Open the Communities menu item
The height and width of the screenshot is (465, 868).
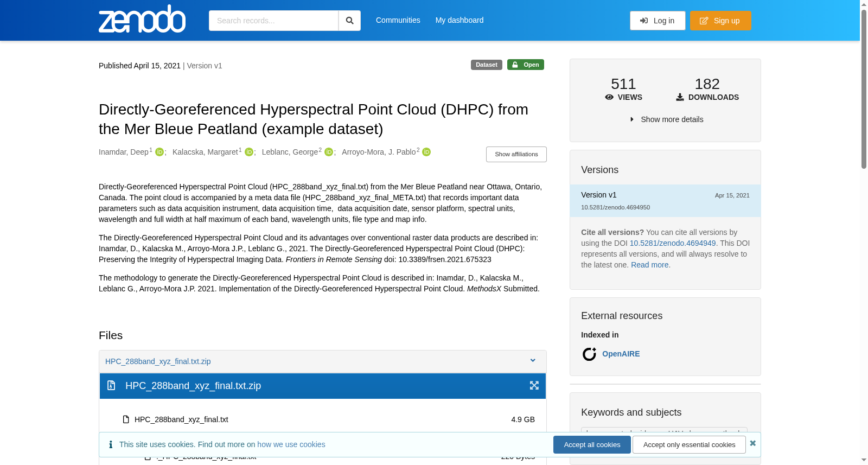[x=398, y=20]
